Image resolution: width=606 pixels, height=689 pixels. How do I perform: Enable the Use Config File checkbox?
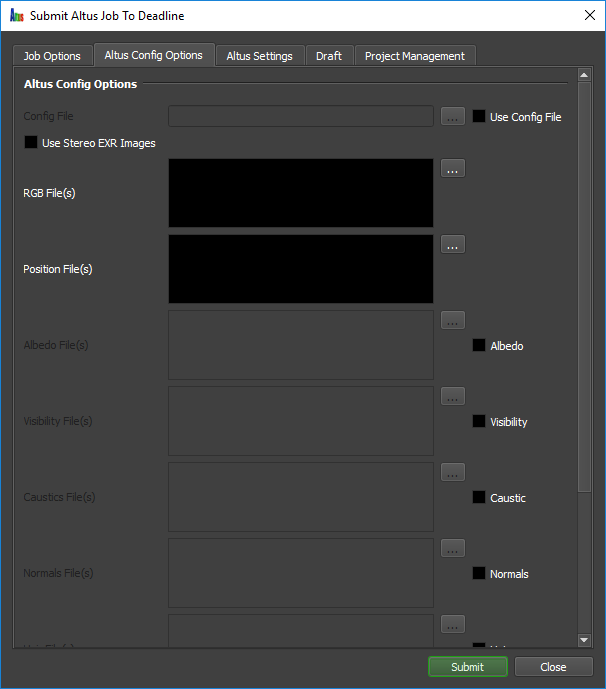(x=479, y=116)
